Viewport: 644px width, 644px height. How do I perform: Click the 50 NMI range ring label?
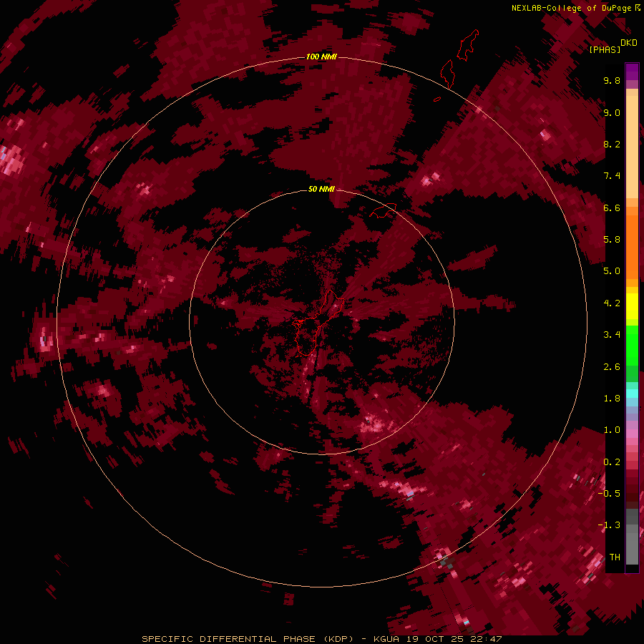point(321,189)
